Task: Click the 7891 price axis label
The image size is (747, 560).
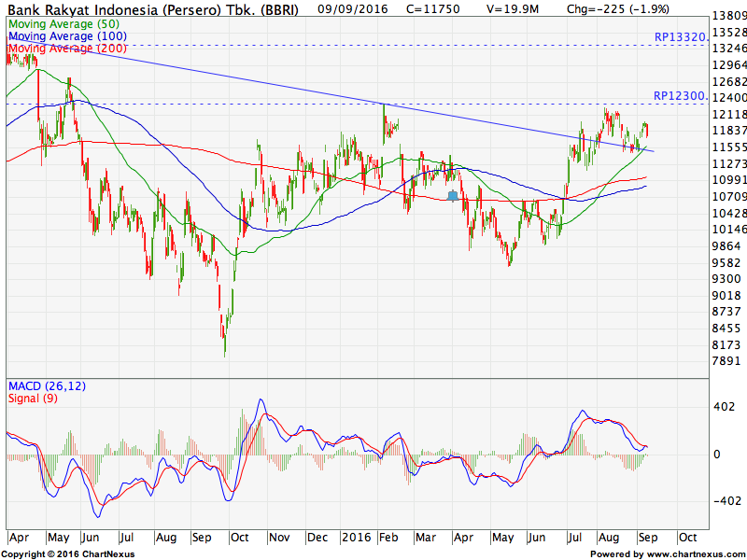Action: point(726,361)
